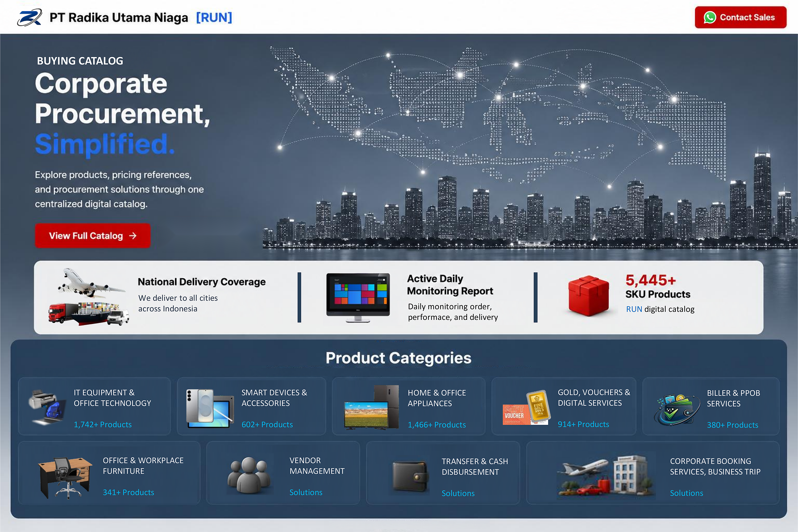Image resolution: width=798 pixels, height=532 pixels.
Task: Click the 341+ Products count
Action: coord(128,492)
